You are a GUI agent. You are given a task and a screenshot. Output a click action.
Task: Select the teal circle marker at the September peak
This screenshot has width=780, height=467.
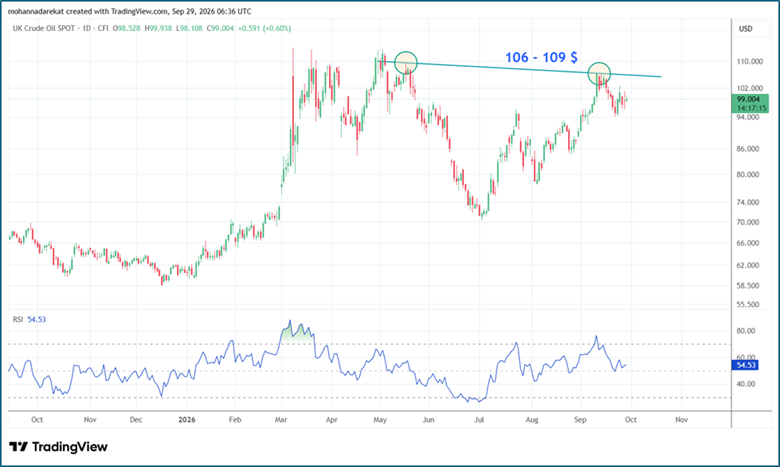(x=599, y=74)
